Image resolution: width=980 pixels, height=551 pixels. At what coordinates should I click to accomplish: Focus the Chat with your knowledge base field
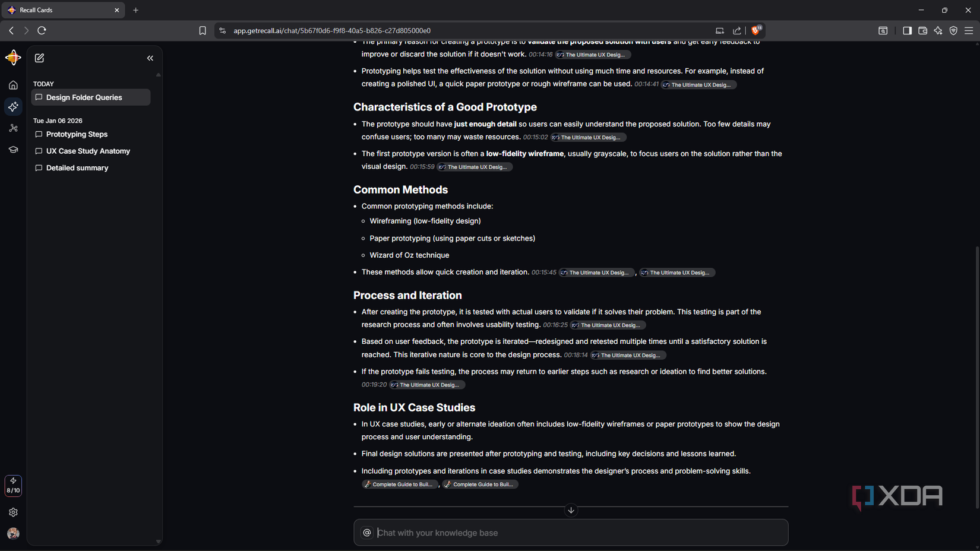pos(579,533)
